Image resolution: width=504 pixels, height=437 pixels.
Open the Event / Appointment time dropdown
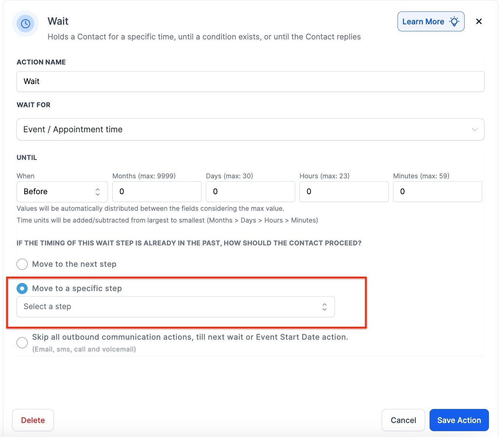(250, 129)
